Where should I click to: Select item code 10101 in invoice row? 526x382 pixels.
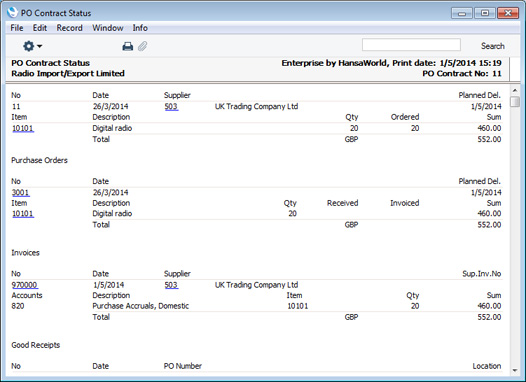tap(298, 306)
